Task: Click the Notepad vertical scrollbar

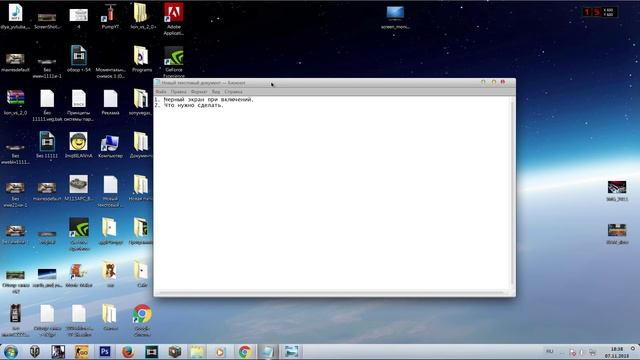Action: 513,193
